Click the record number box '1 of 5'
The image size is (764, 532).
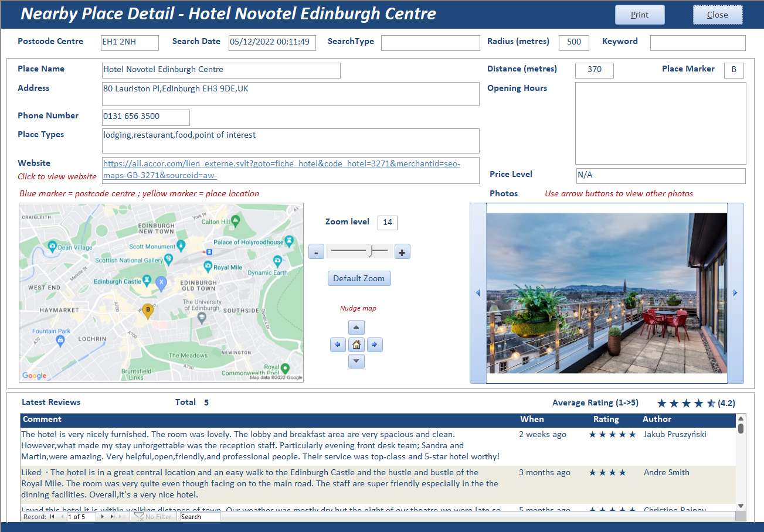click(x=81, y=517)
